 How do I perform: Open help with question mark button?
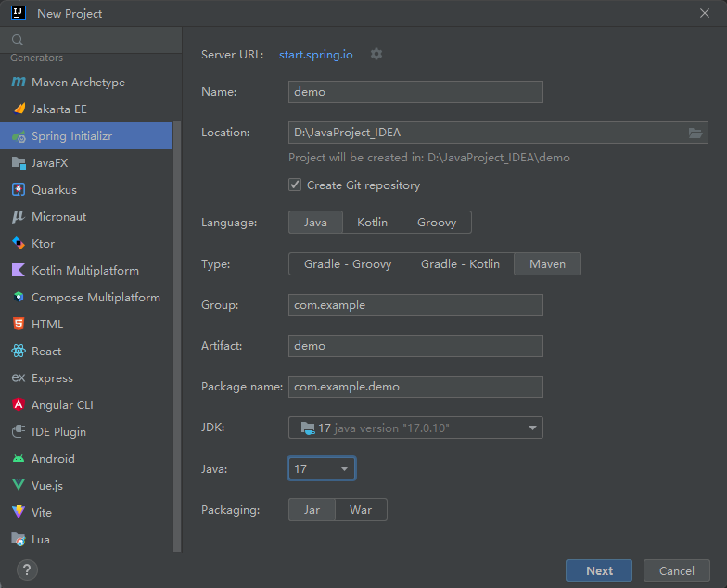click(x=27, y=569)
